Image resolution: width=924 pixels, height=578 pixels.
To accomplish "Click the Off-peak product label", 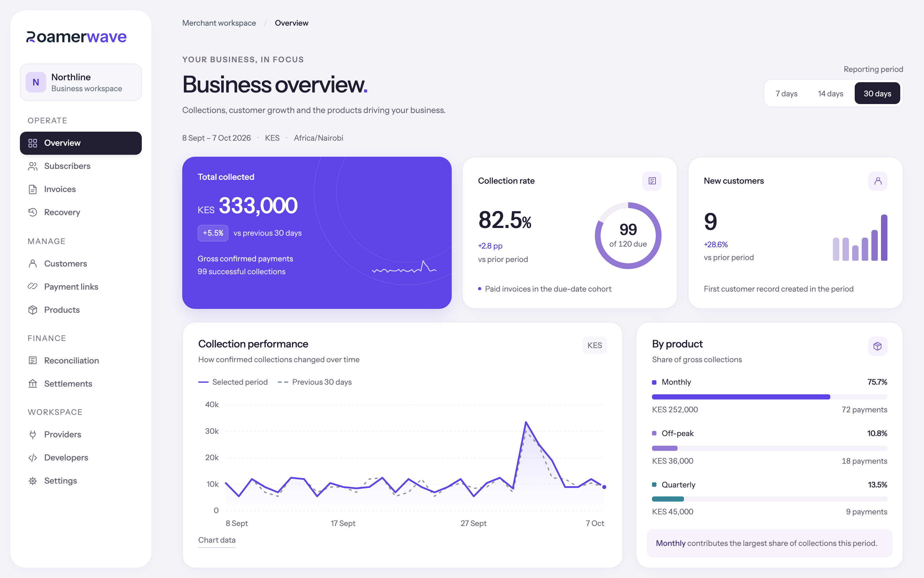I will click(x=677, y=433).
